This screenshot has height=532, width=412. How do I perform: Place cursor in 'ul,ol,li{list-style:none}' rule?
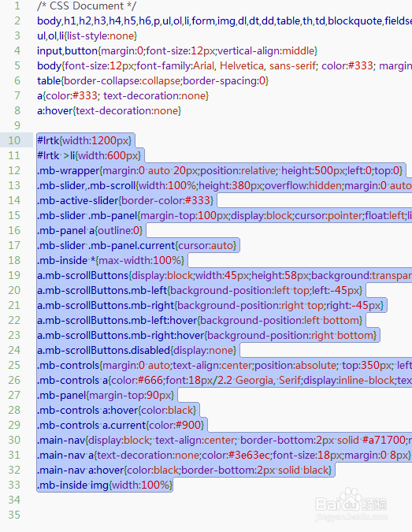(x=87, y=36)
